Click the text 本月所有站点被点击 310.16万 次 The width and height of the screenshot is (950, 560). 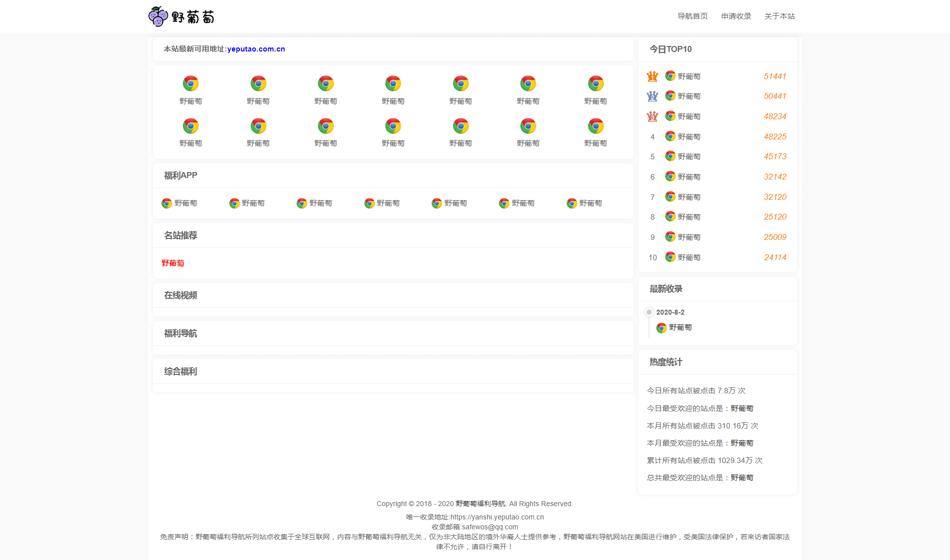pos(703,425)
